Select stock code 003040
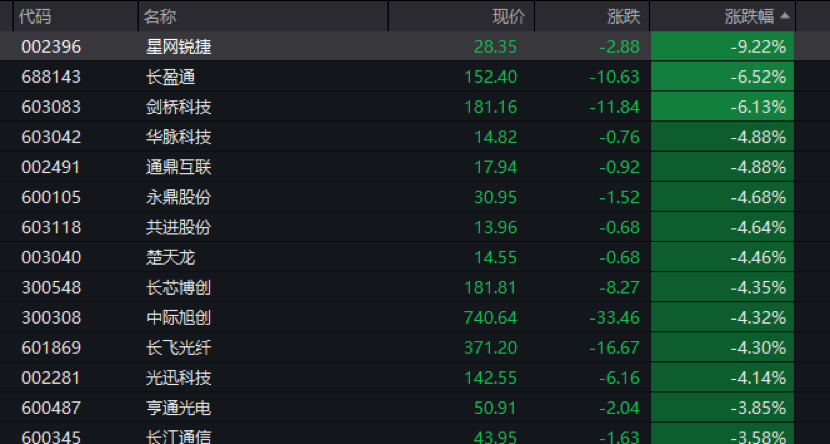 click(x=51, y=258)
